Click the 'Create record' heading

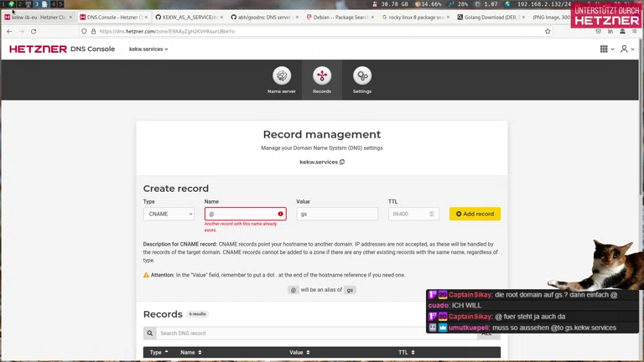(176, 189)
